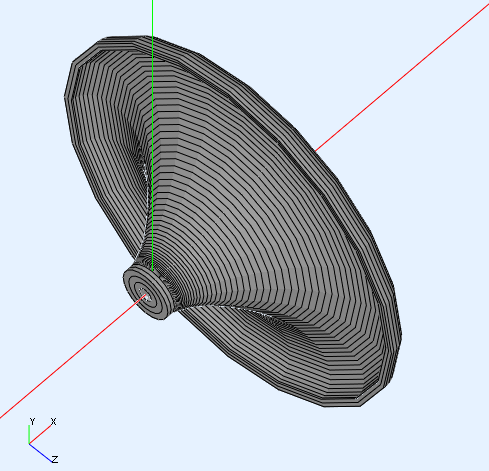
Task: Click the red X axis line at upper right
Action: pyautogui.click(x=402, y=77)
